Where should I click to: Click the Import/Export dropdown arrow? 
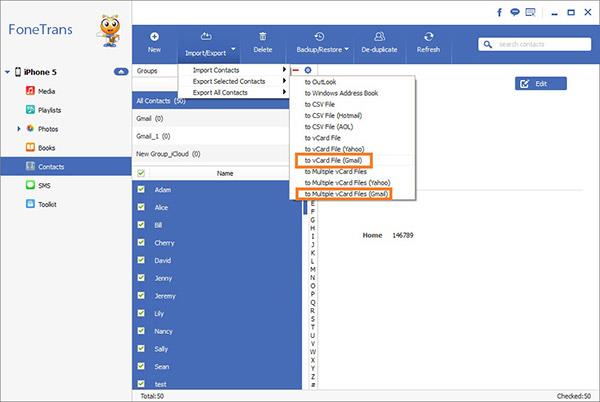(x=233, y=49)
